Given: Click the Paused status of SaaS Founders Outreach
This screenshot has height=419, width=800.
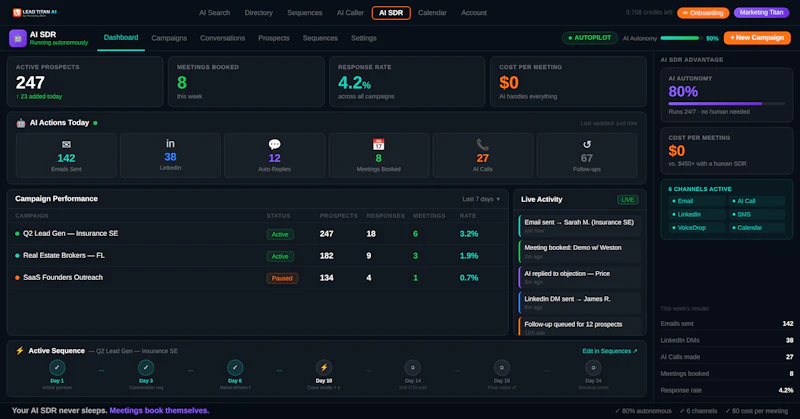Looking at the screenshot, I should pos(282,278).
